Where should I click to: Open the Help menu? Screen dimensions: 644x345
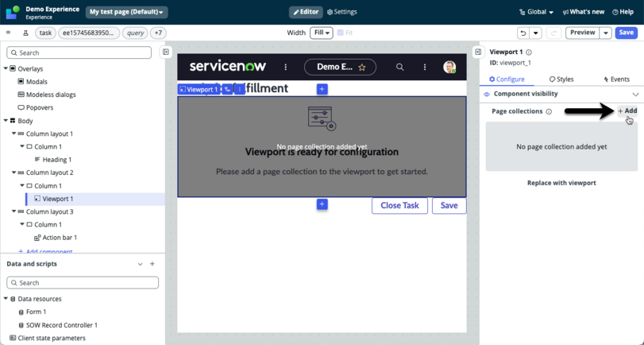[623, 12]
